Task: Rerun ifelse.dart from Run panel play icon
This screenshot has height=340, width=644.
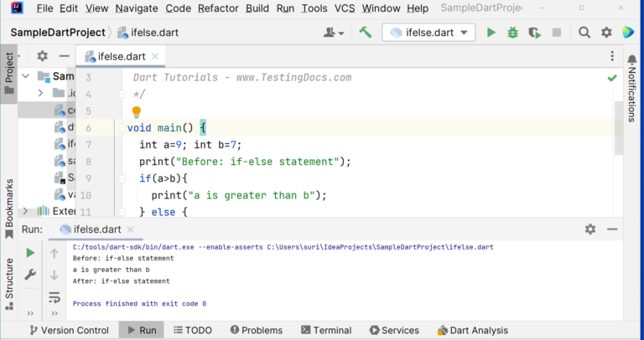Action: 30,253
